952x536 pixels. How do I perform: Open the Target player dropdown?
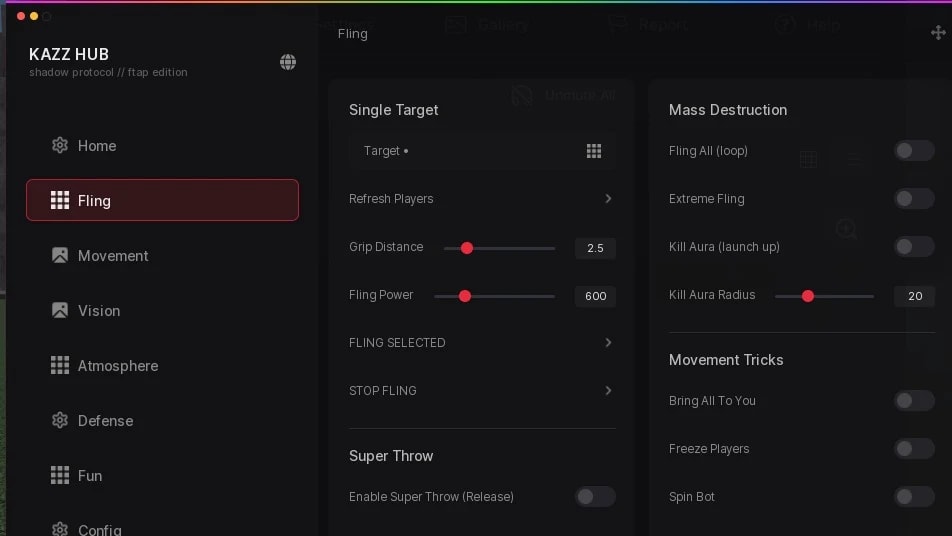[482, 151]
